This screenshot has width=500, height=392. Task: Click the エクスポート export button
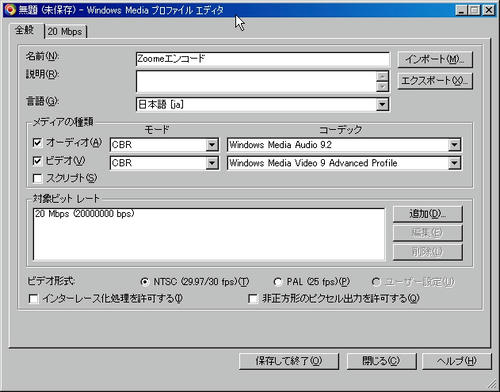[435, 81]
